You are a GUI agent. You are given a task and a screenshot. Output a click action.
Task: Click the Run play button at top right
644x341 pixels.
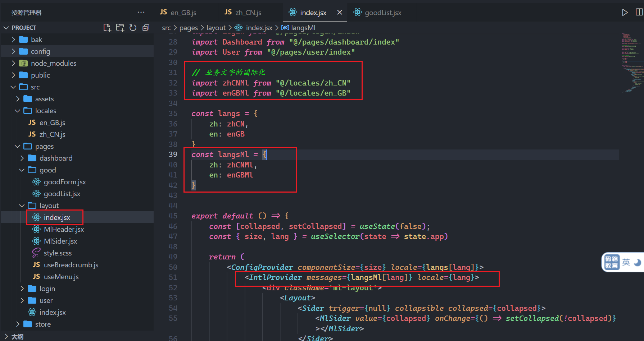(x=625, y=13)
